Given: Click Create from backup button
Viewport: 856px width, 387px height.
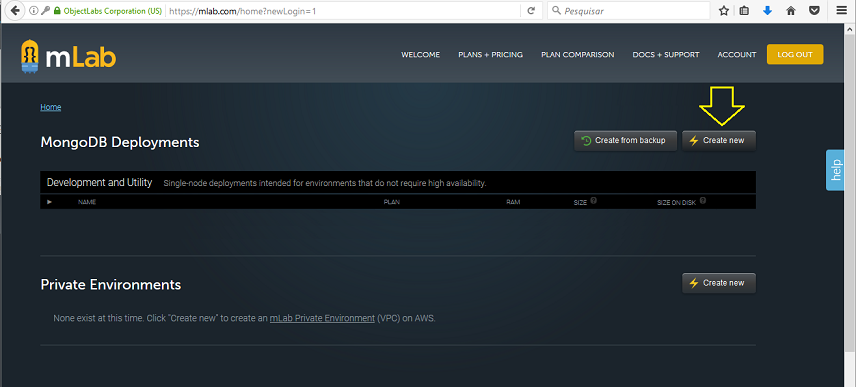Looking at the screenshot, I should click(625, 141).
